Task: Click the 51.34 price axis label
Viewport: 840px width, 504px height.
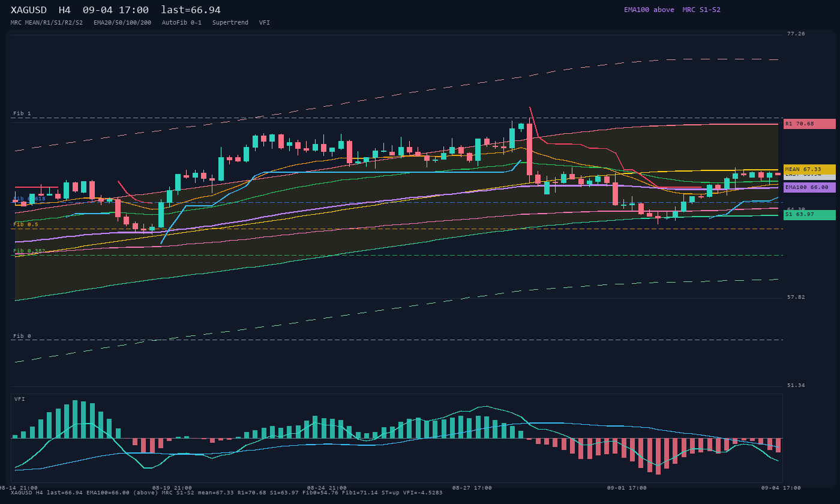Action: tap(796, 385)
